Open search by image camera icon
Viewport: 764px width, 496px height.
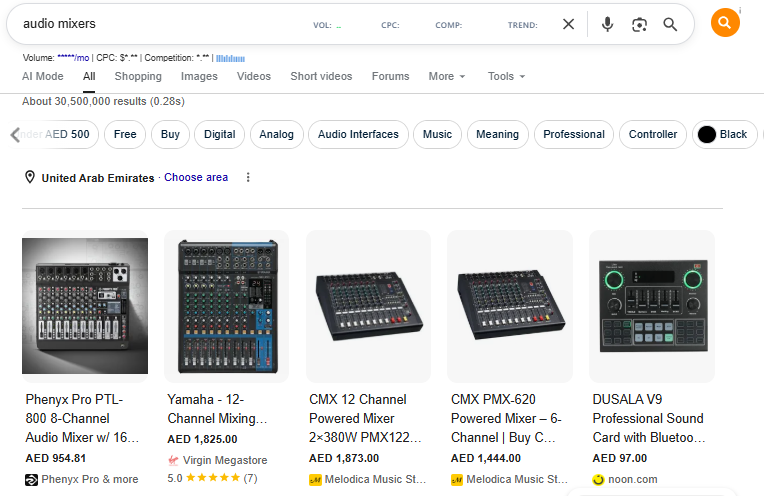tap(639, 24)
